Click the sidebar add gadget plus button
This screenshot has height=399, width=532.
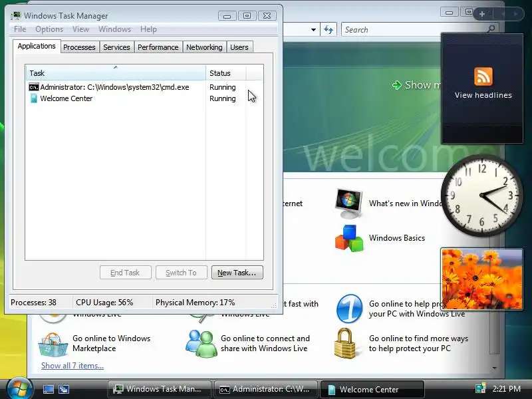[x=482, y=14]
